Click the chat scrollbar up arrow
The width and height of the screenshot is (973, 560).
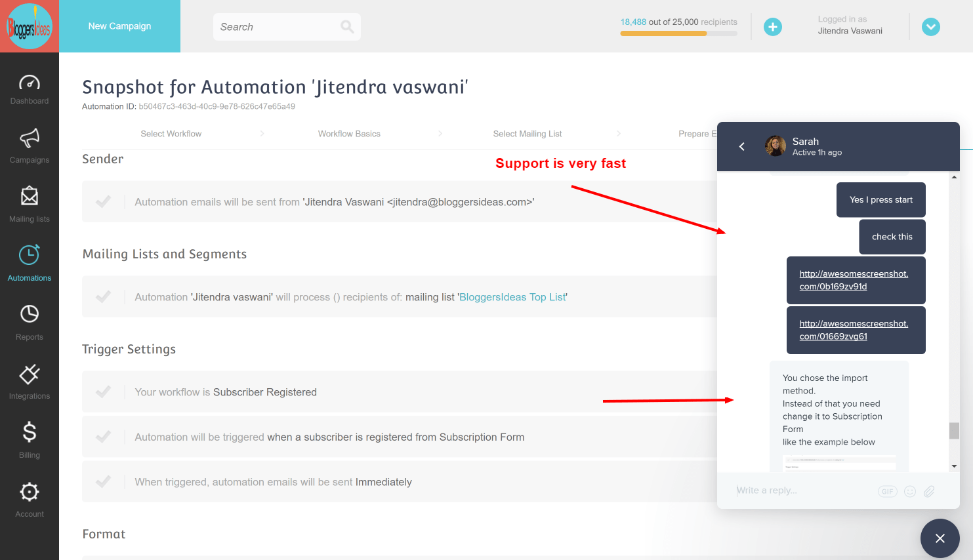tap(954, 177)
